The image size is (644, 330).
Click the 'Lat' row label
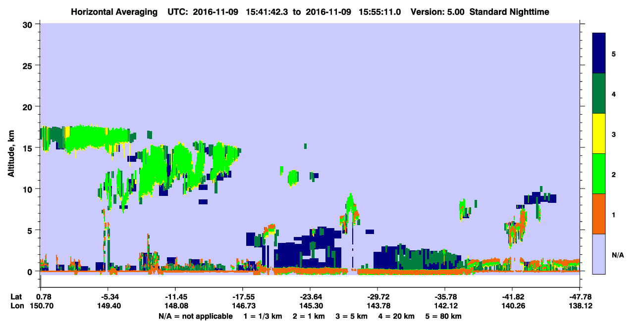click(16, 297)
